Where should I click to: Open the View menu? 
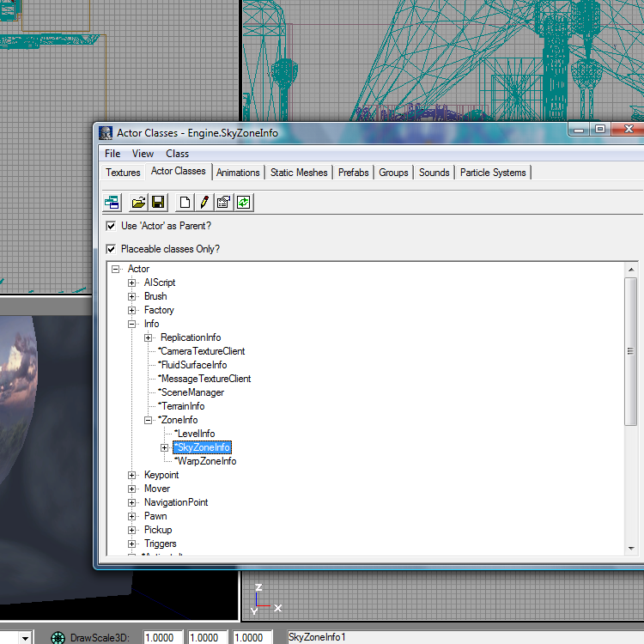tap(143, 154)
